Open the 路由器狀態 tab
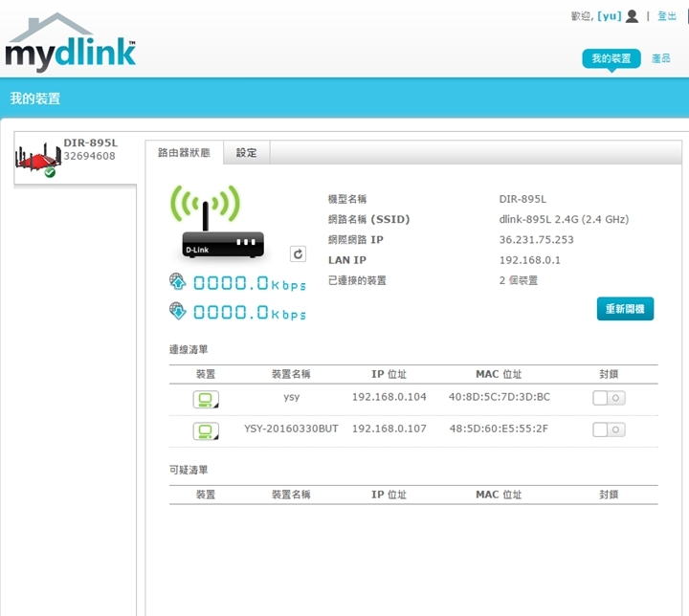Screen dimensions: 689x616 click(x=184, y=152)
